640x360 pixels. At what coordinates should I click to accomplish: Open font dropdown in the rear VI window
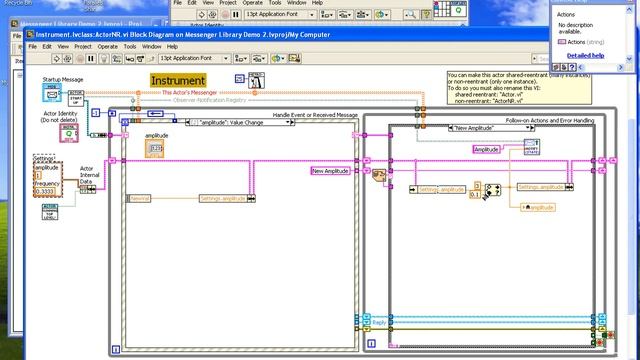click(x=280, y=15)
